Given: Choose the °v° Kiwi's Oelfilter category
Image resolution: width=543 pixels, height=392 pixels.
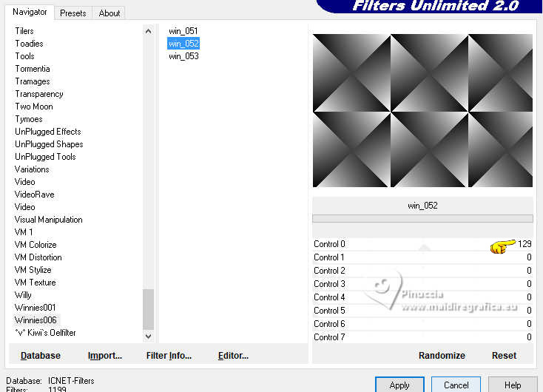Looking at the screenshot, I should [x=45, y=333].
